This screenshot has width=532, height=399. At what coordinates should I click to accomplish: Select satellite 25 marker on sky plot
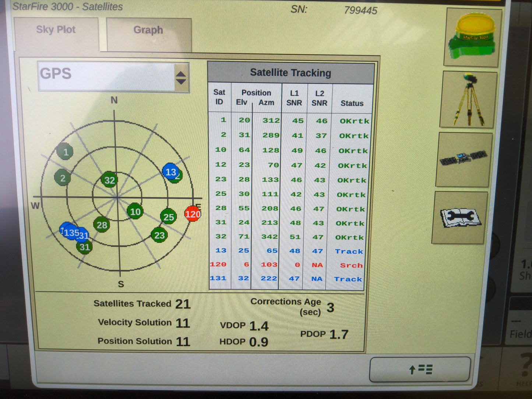169,217
